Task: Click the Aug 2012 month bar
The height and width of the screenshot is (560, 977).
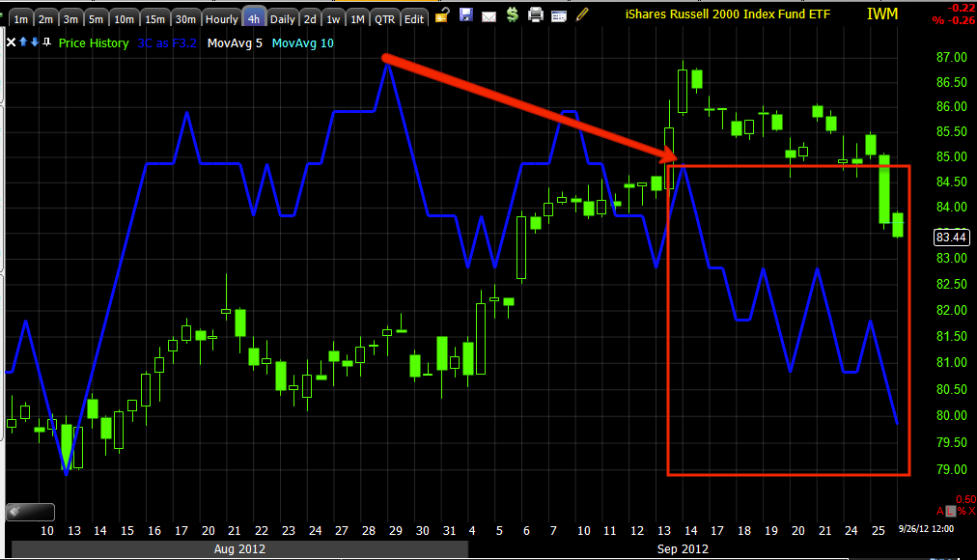Action: [x=239, y=548]
